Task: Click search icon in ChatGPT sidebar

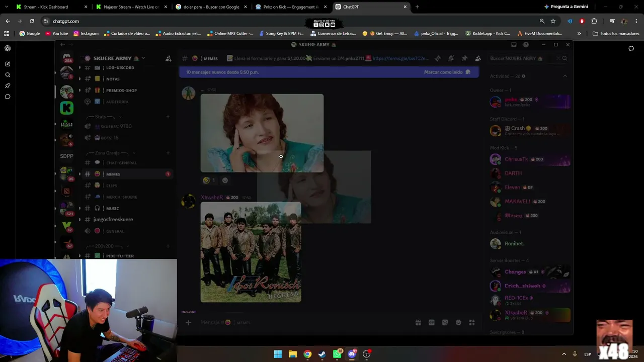Action: (8, 75)
